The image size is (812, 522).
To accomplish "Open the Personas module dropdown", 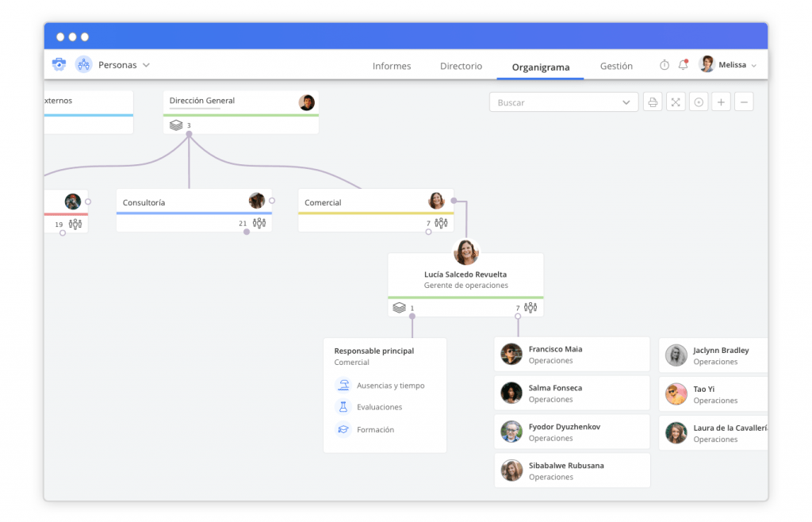I will pos(119,64).
